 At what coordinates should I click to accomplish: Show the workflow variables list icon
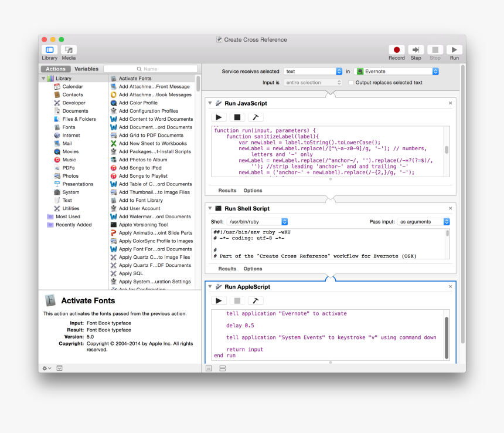click(223, 368)
